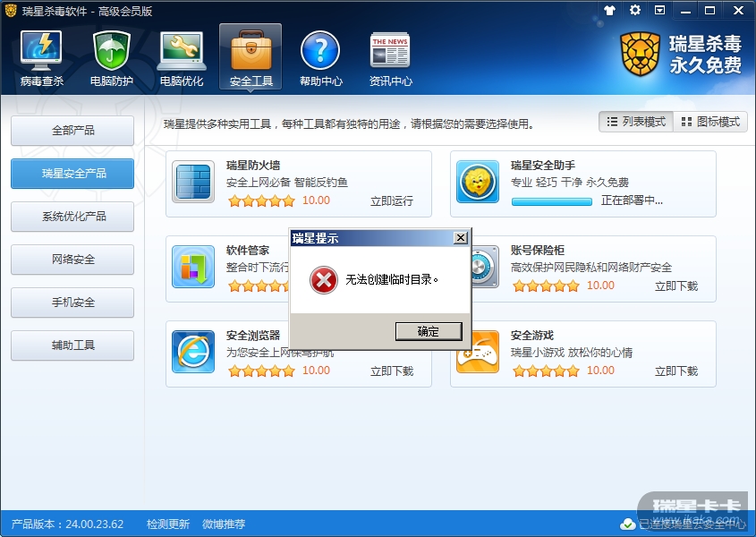The image size is (756, 537).
Task: Select the 网络安全 category
Action: pyautogui.click(x=72, y=259)
